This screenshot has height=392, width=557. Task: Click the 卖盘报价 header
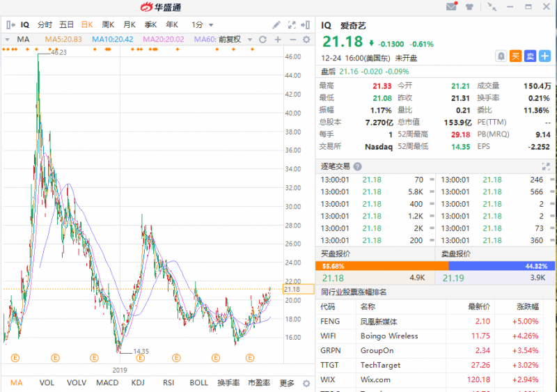(456, 253)
